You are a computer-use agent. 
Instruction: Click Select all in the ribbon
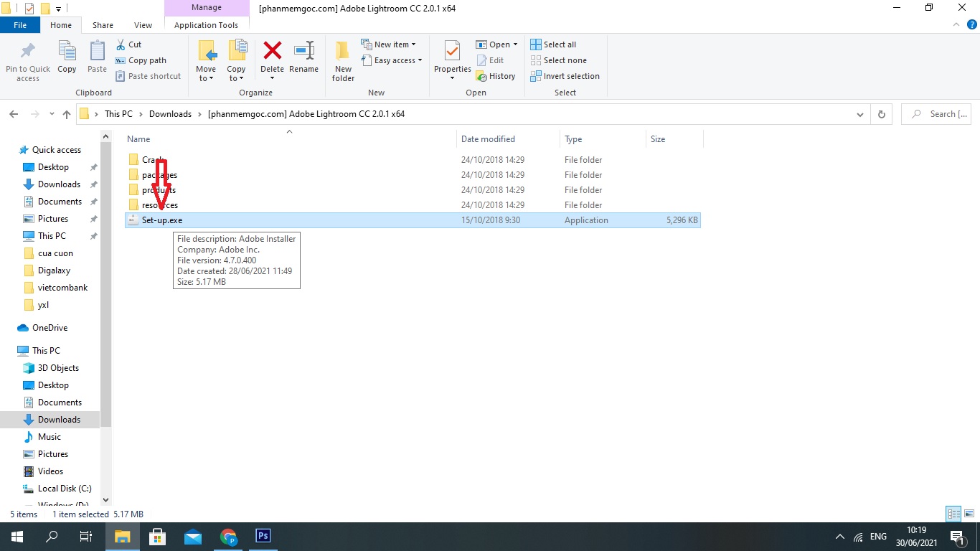pos(553,44)
